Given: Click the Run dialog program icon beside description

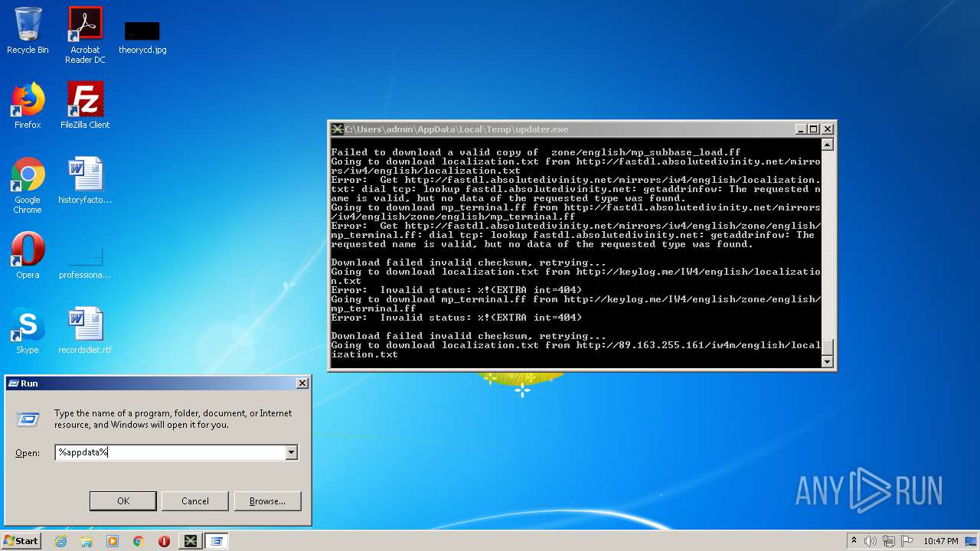Looking at the screenshot, I should coord(28,419).
